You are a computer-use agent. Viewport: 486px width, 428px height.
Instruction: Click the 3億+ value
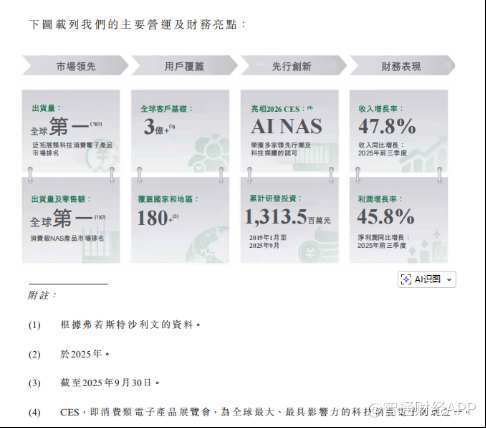pyautogui.click(x=159, y=127)
